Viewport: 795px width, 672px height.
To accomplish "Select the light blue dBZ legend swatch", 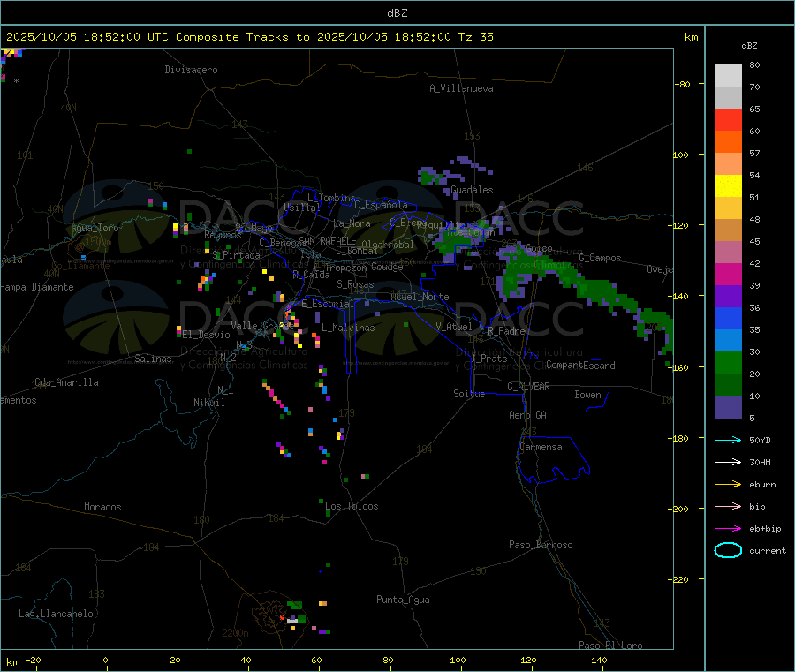I will coord(728,340).
